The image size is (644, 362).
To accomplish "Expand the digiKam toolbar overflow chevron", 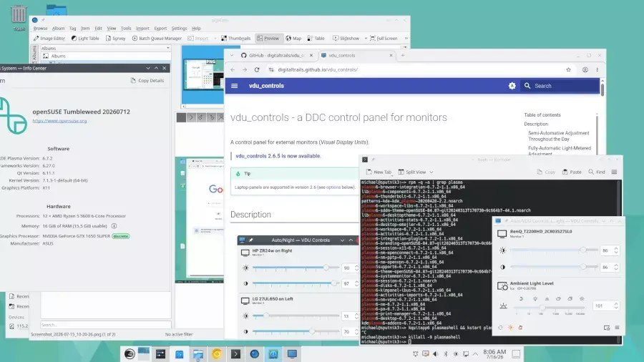I will point(406,38).
